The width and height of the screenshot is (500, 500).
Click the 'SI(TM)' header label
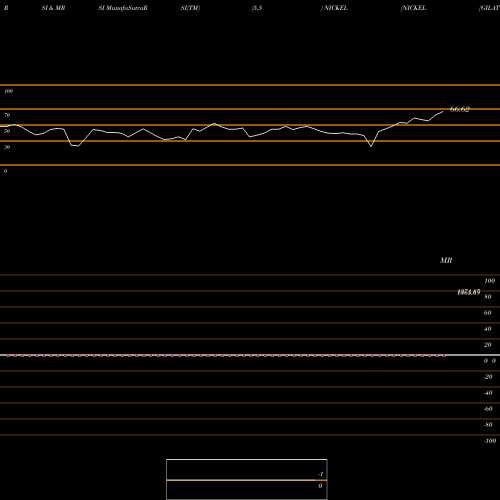coord(190,8)
